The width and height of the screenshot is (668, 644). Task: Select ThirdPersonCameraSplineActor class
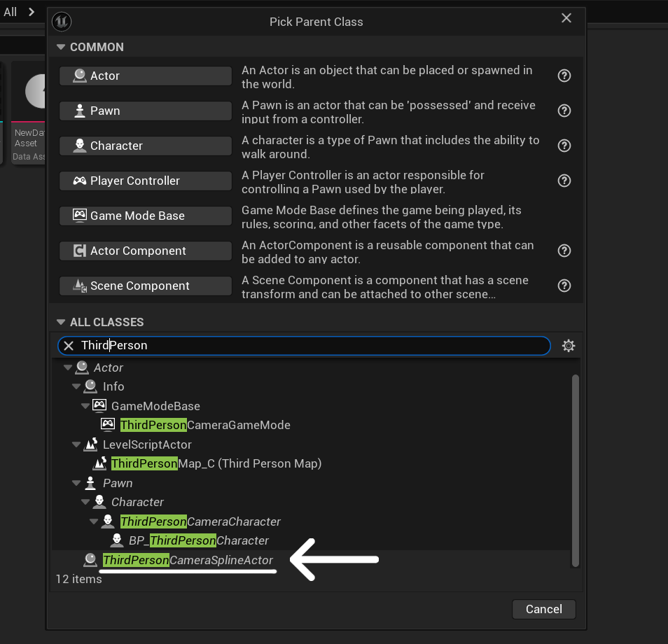[x=188, y=560]
